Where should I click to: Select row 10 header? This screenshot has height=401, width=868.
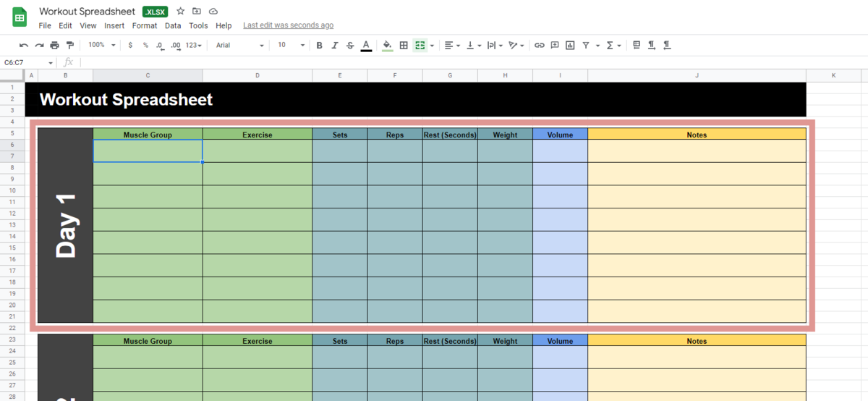click(12, 190)
